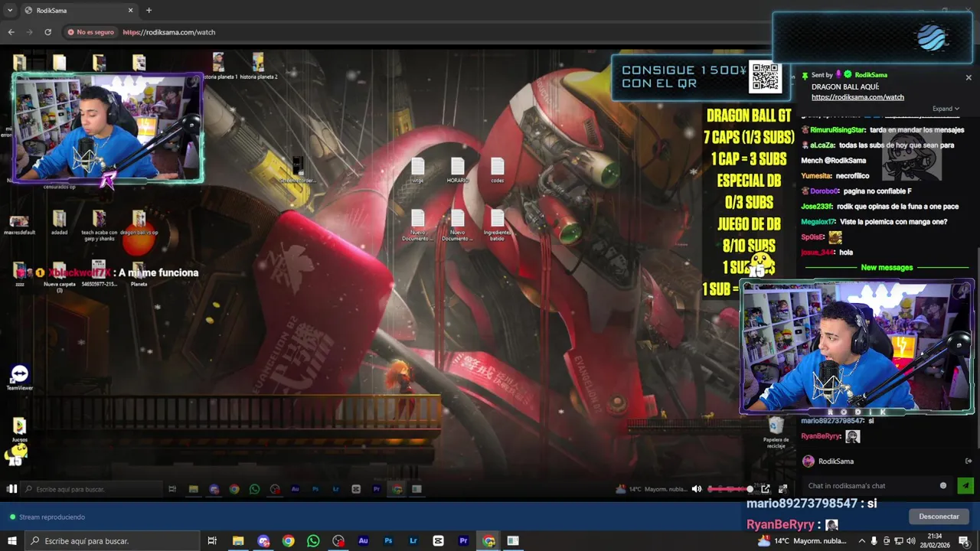The height and width of the screenshot is (551, 980).
Task: Open Lightroom from the taskbar
Action: [413, 541]
